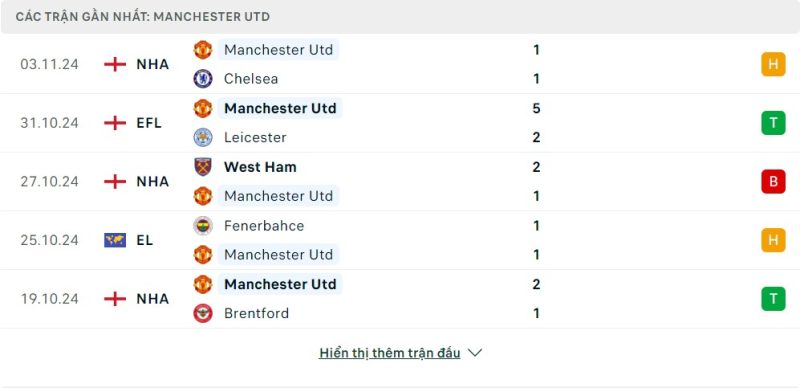
Task: Click Các trận gần nhất: Manchester Utd header
Action: coord(142,17)
